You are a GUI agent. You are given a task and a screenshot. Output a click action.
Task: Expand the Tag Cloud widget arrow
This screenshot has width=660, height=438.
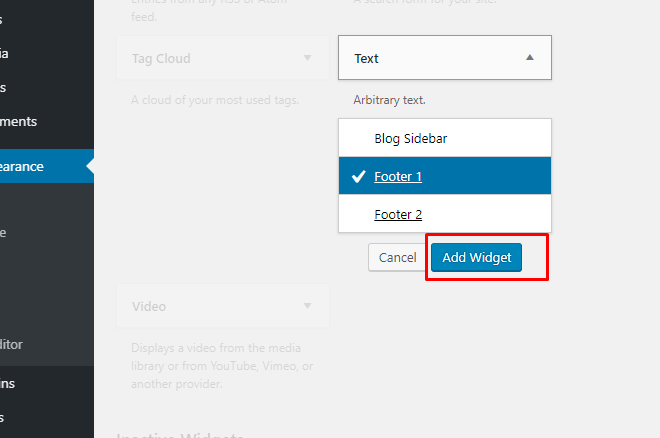[x=307, y=58]
